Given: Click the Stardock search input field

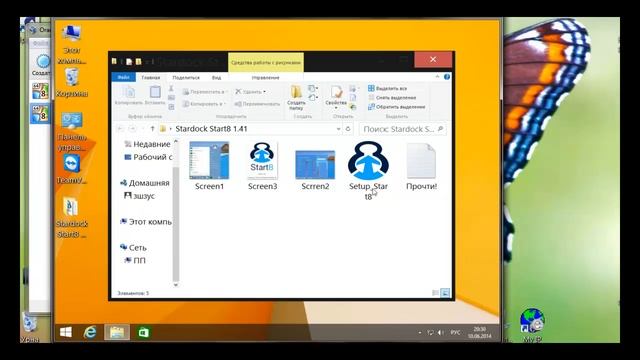Looking at the screenshot, I should (x=402, y=129).
